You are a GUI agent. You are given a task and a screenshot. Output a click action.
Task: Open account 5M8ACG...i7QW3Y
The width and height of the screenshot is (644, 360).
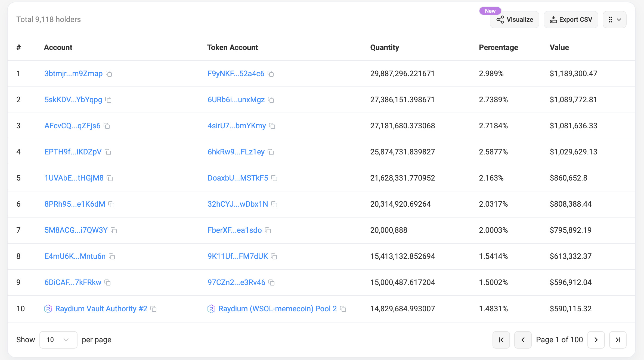tap(76, 230)
